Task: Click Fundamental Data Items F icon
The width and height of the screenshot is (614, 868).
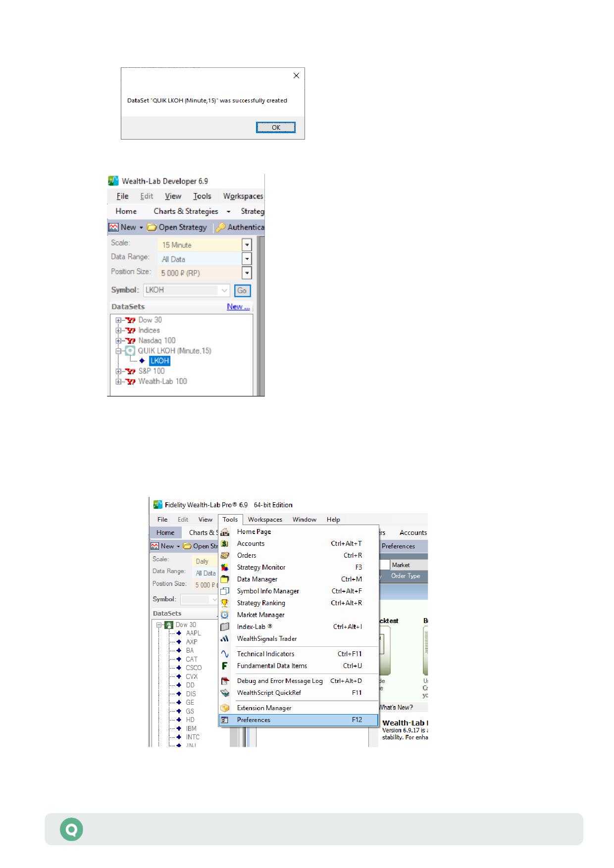Action: (225, 666)
